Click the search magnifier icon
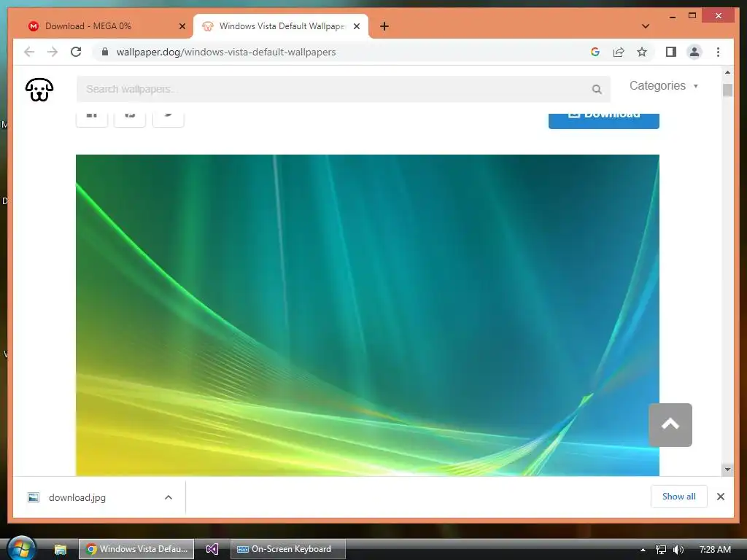The width and height of the screenshot is (747, 560). (597, 90)
